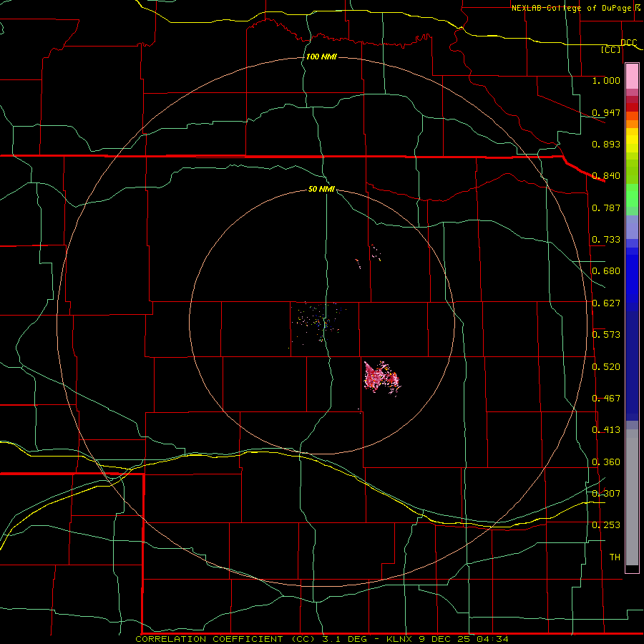Click the 0.573 scale value
The width and height of the screenshot is (644, 644).
click(606, 335)
